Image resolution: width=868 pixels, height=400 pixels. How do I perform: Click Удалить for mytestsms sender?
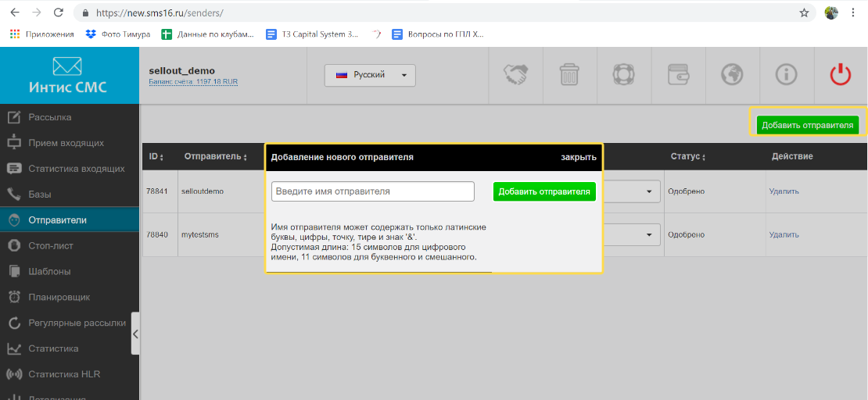784,234
